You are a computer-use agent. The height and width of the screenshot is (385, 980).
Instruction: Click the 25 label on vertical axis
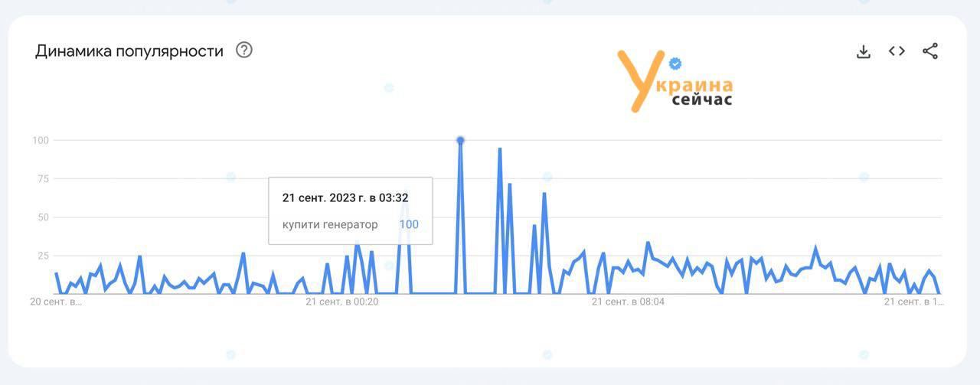(x=43, y=256)
